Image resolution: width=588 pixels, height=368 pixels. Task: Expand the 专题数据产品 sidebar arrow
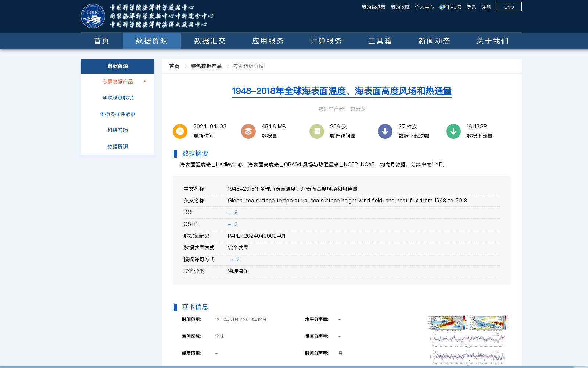click(x=145, y=81)
